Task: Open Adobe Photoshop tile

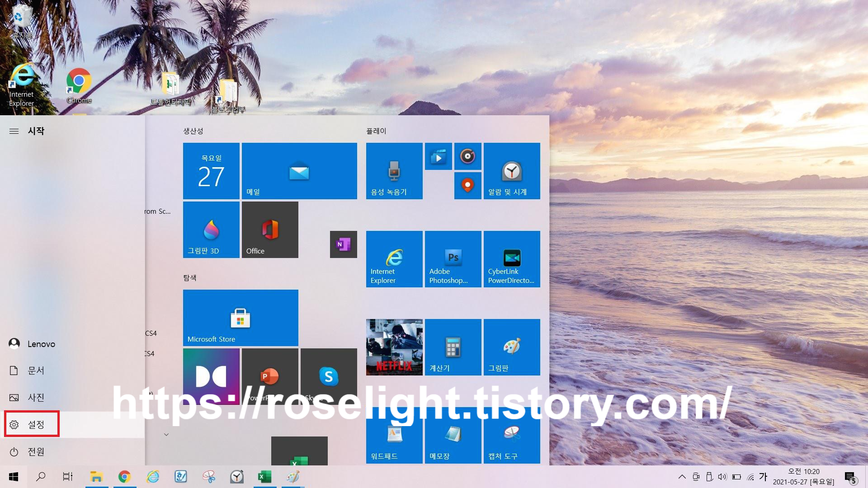Action: tap(453, 259)
